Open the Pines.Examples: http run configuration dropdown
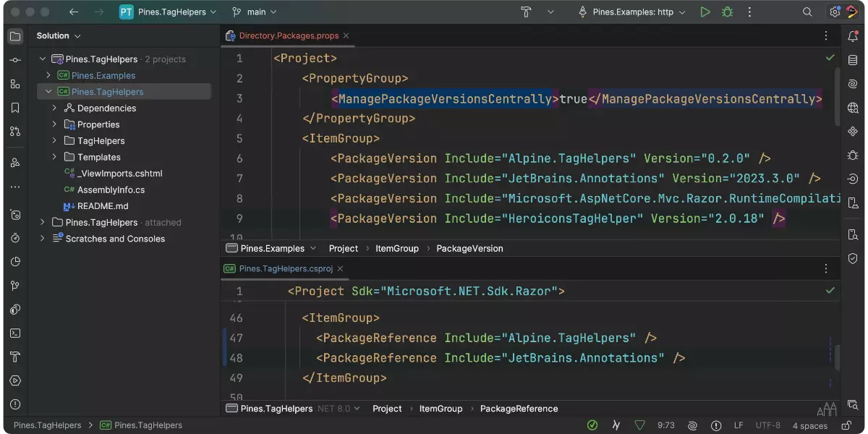Viewport: 868px width, 434px height. click(x=632, y=12)
